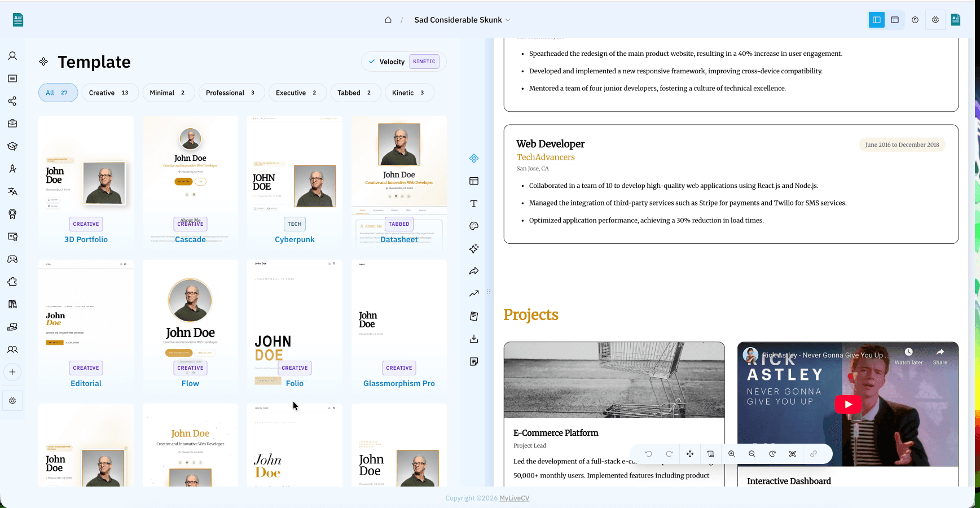This screenshot has height=508, width=980.
Task: Expand the Sad Considerable Skunk dropdown
Action: pos(462,20)
